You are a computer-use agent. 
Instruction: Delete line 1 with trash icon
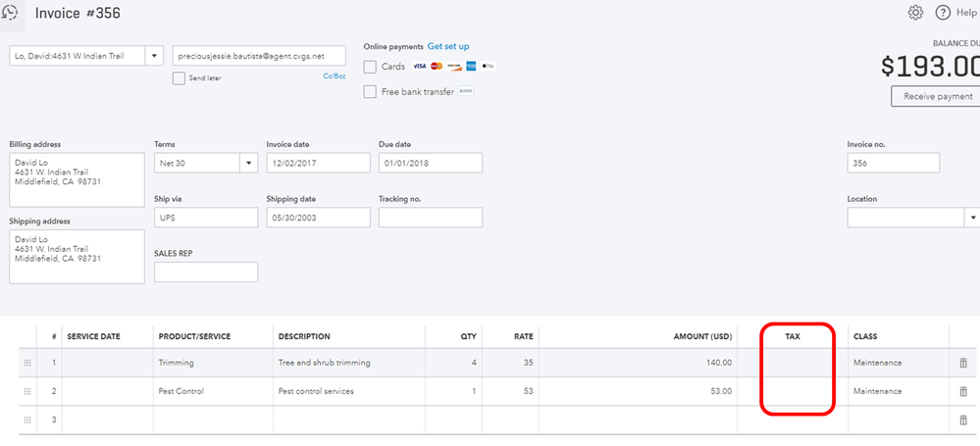(962, 363)
